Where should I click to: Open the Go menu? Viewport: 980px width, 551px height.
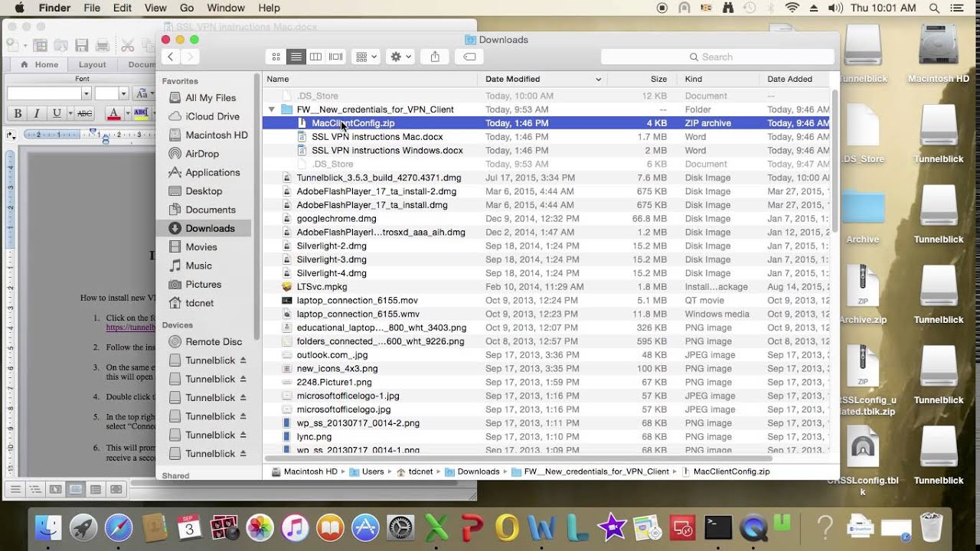point(187,8)
